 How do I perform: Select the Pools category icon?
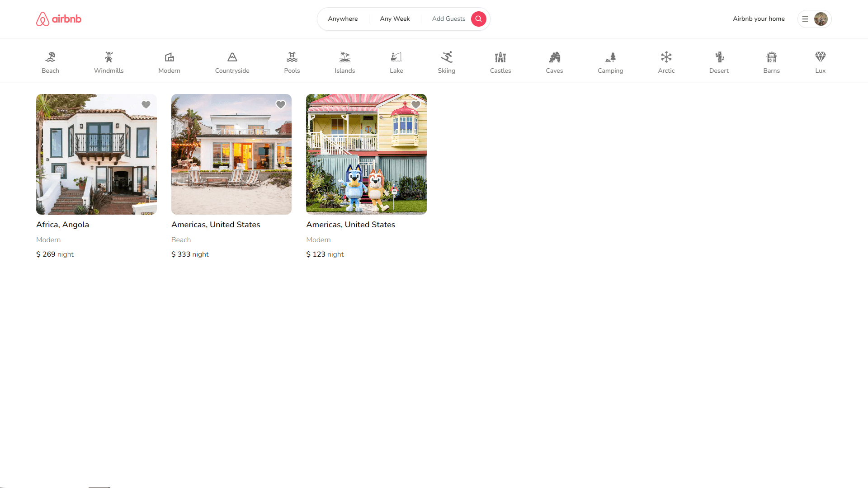coord(292,57)
